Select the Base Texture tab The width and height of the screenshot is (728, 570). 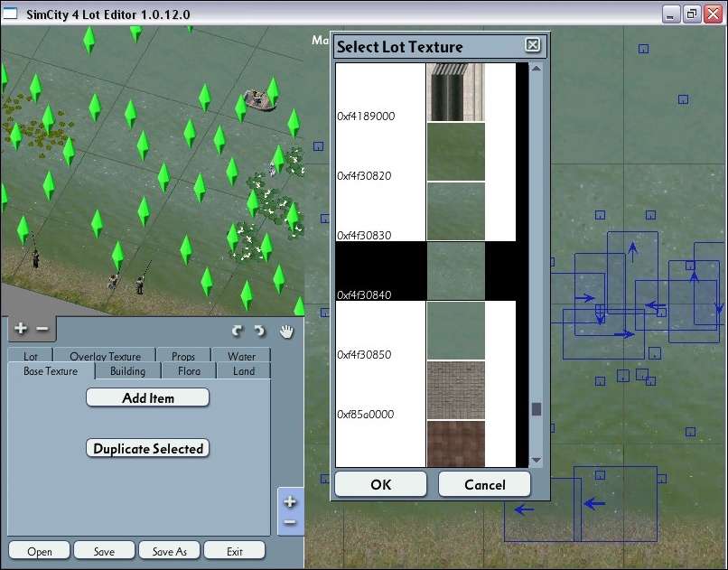pos(51,371)
